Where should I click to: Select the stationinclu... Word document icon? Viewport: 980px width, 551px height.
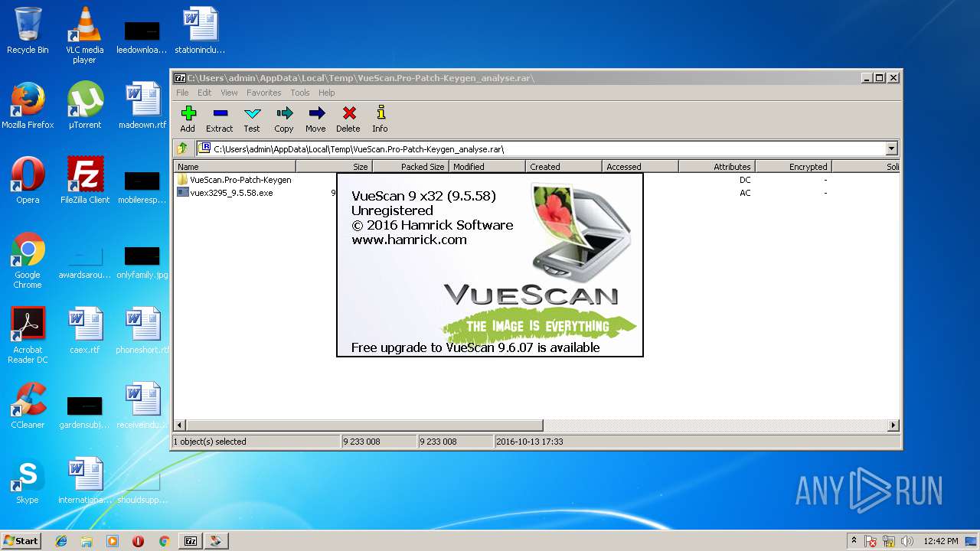(x=199, y=31)
